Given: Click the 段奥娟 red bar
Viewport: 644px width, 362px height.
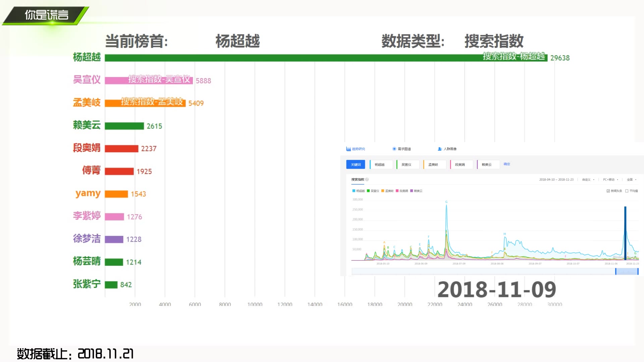Looking at the screenshot, I should pyautogui.click(x=121, y=148).
